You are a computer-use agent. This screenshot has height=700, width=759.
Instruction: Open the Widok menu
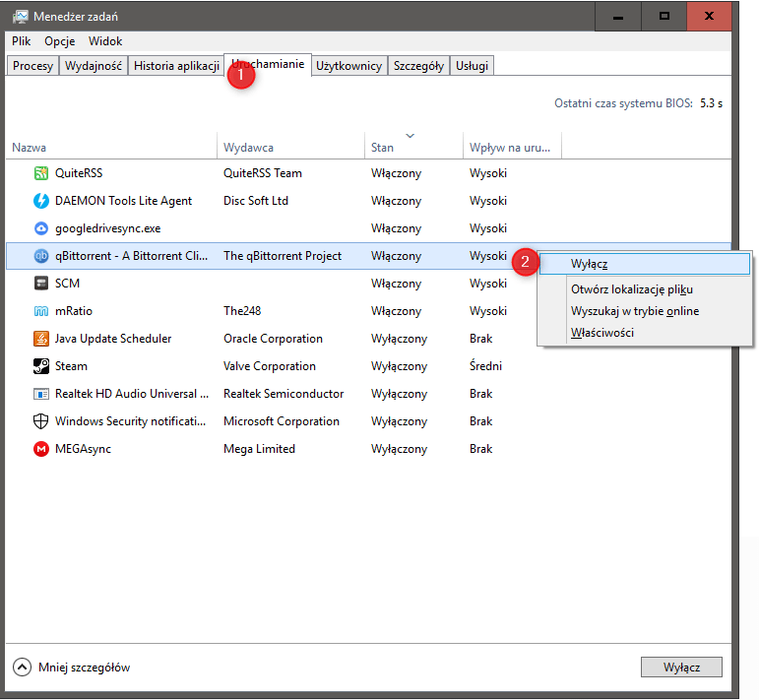(105, 41)
